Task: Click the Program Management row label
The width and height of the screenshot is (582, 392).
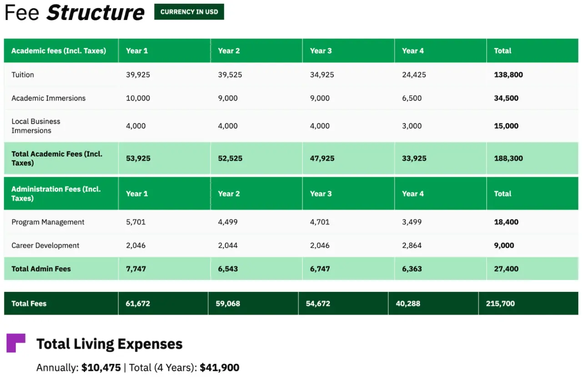Action: point(48,222)
